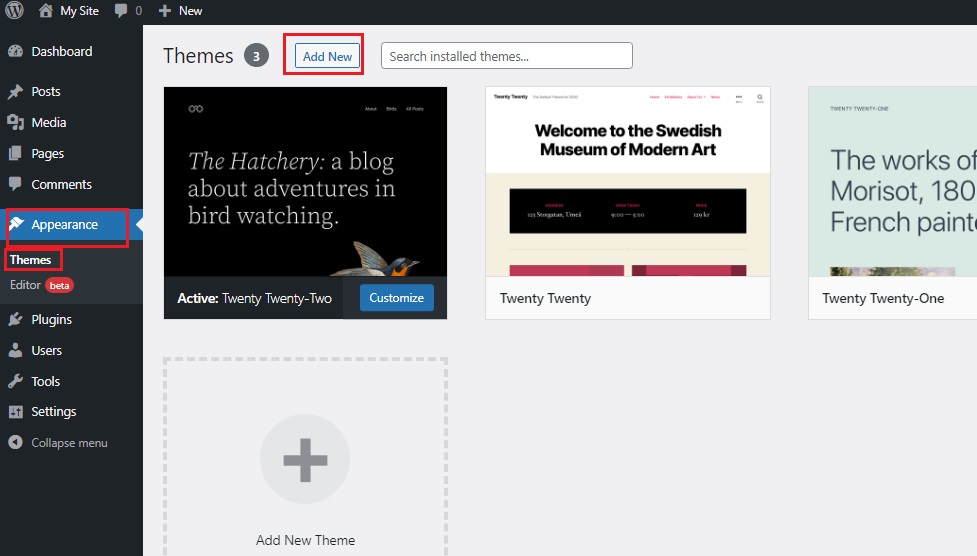Viewport: 977px width, 556px height.
Task: Collapse the sidebar via Collapse menu text
Action: tap(69, 443)
